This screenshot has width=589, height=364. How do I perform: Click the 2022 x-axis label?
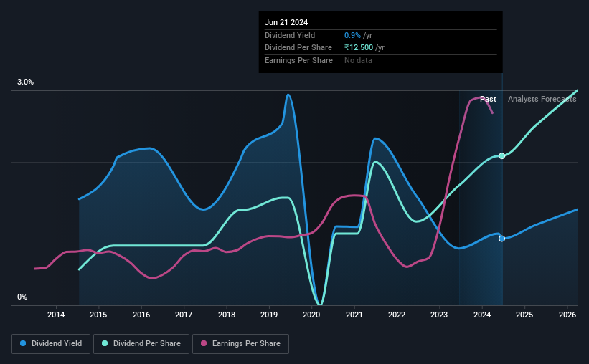coord(397,315)
